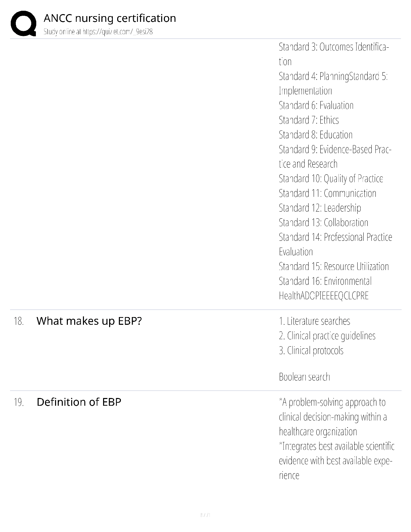Click the number 18 card index

point(19,321)
